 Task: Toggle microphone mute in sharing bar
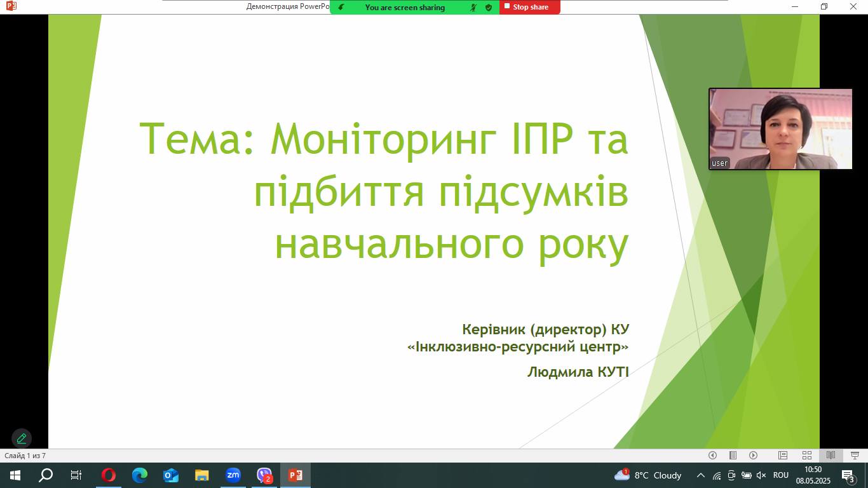473,7
